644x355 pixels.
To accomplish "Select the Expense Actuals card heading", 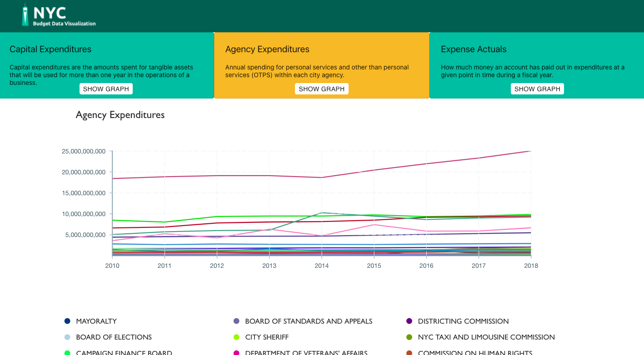I will (x=474, y=49).
